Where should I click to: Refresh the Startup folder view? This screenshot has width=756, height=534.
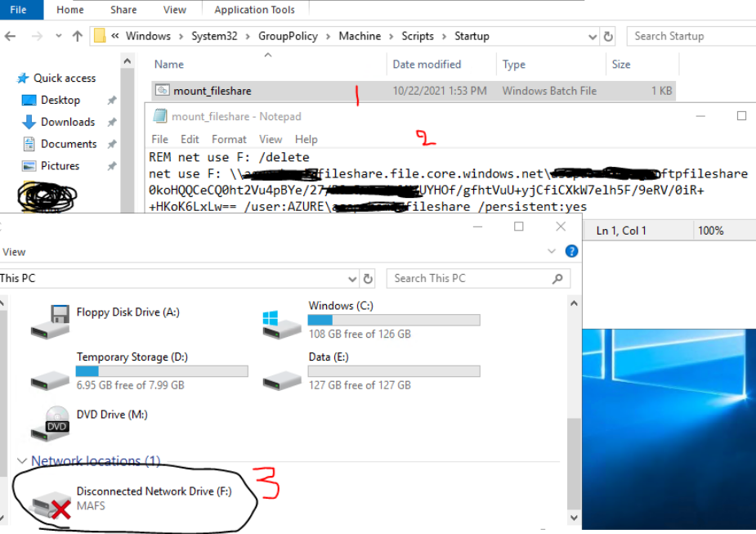tap(608, 36)
